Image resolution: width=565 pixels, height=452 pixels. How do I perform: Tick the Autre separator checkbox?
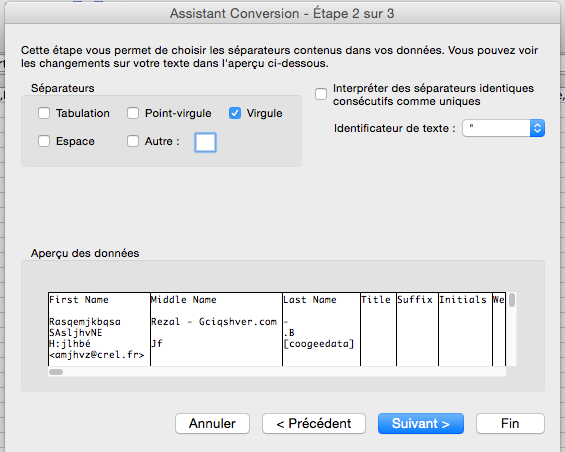(x=133, y=141)
